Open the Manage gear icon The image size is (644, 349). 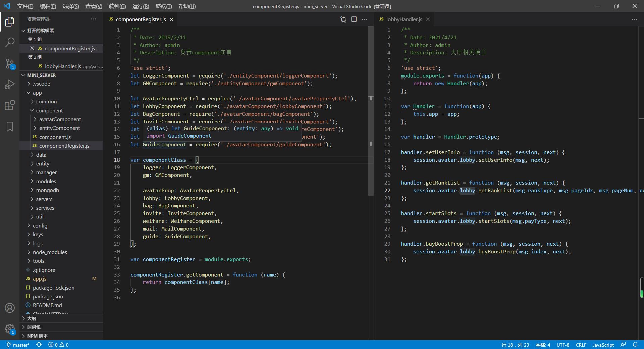pyautogui.click(x=10, y=329)
